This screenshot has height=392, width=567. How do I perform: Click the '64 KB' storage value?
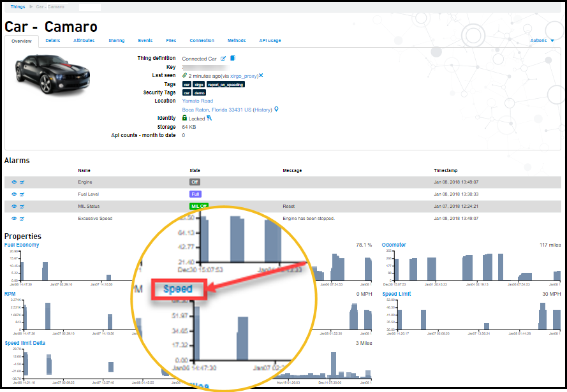coord(189,127)
